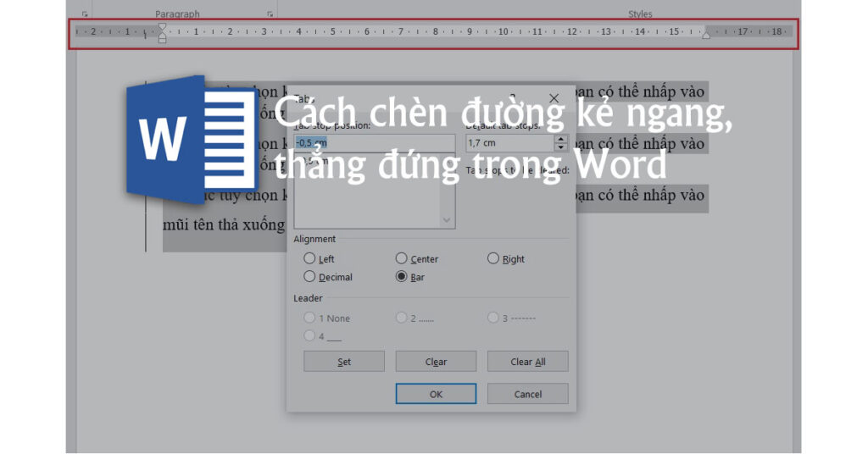
Task: Select the Decimal alignment radio button
Action: 309,277
